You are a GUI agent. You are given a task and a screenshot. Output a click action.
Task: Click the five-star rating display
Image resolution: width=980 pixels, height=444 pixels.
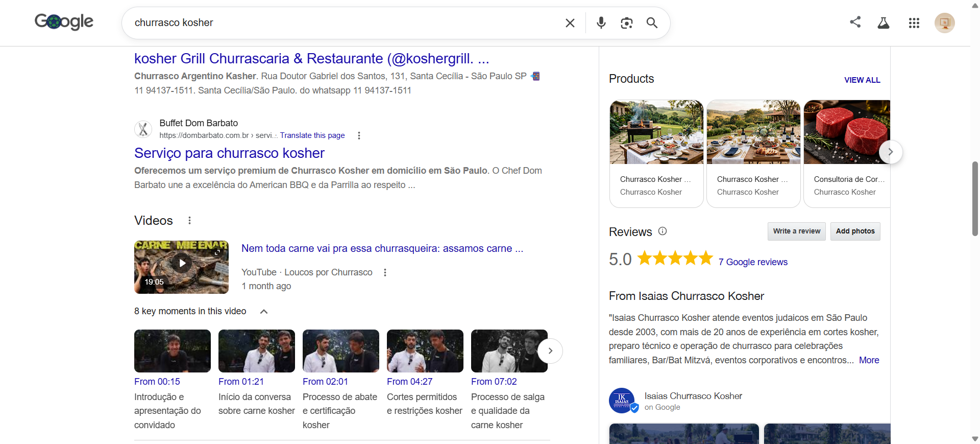(x=675, y=258)
